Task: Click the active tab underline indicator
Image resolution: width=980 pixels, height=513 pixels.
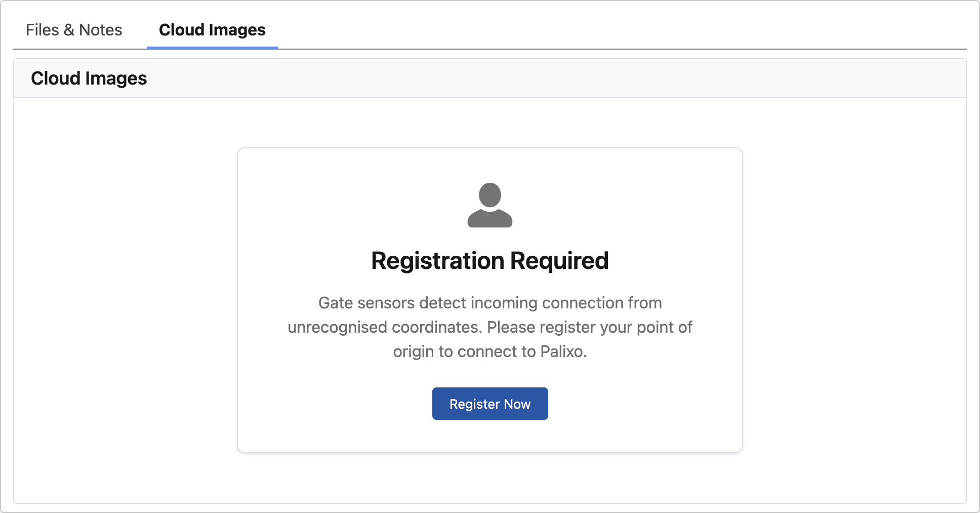Action: (212, 49)
